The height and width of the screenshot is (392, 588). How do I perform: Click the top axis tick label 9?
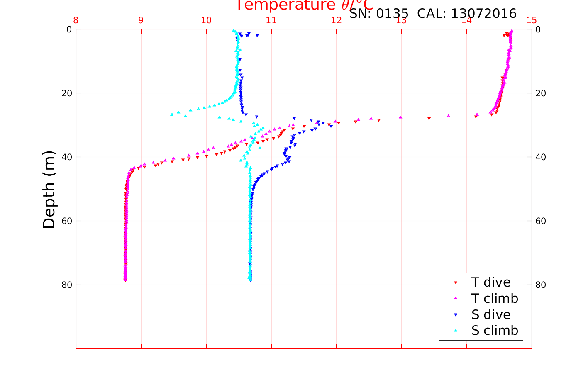point(141,20)
